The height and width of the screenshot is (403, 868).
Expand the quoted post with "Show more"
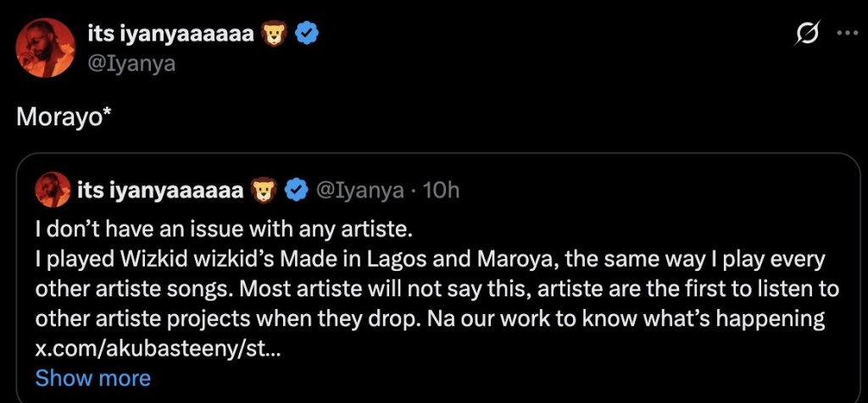[93, 377]
